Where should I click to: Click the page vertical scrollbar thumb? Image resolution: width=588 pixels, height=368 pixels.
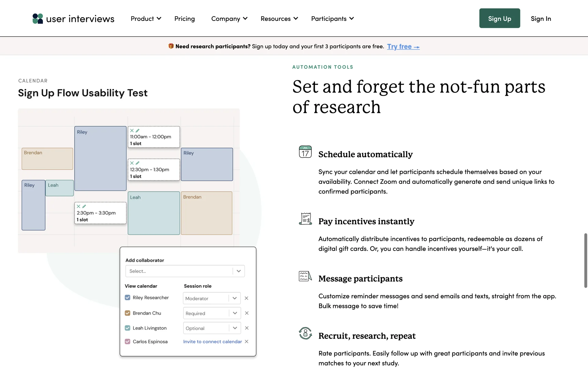[586, 260]
